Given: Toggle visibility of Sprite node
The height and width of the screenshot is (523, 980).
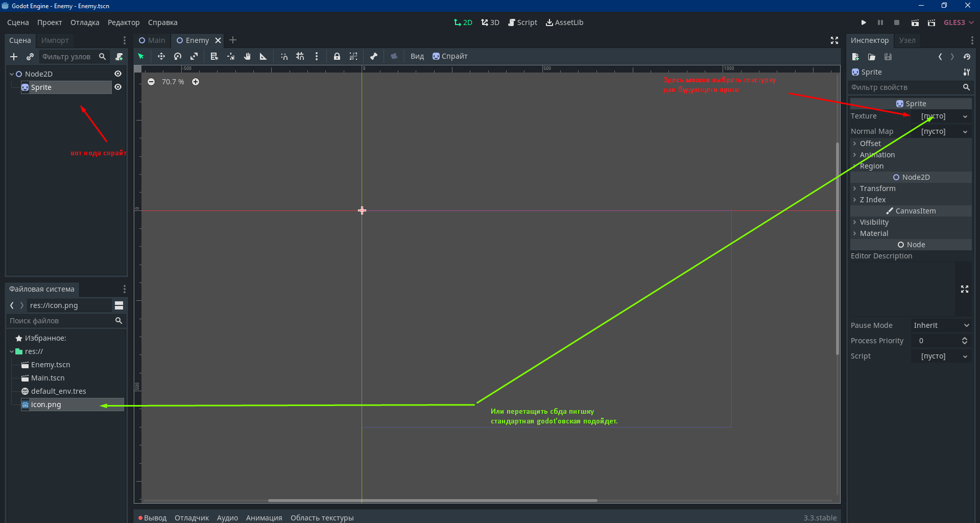Looking at the screenshot, I should tap(118, 87).
